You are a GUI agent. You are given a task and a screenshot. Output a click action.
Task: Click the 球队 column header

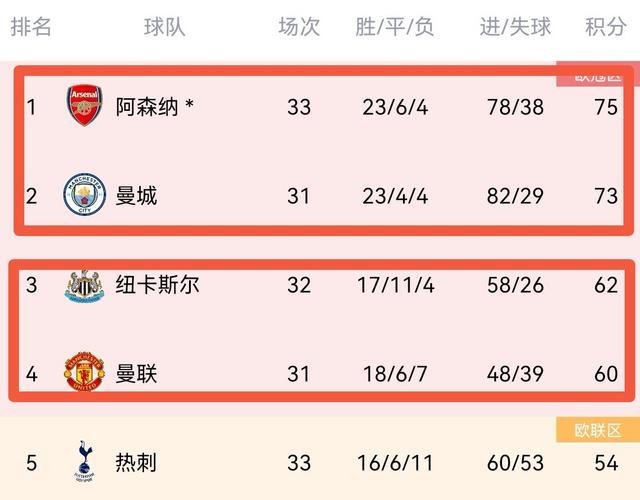(x=165, y=27)
